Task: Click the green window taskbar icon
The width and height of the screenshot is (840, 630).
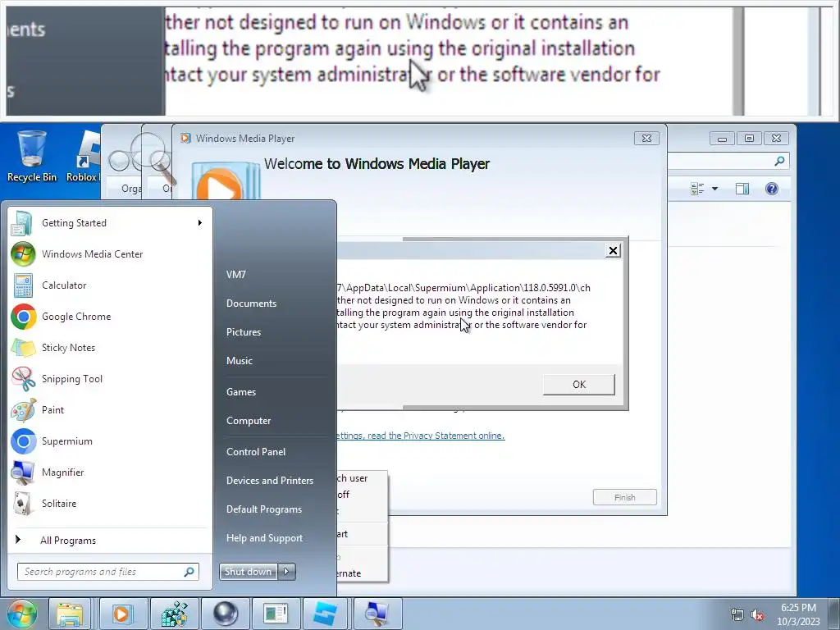Action: [276, 614]
